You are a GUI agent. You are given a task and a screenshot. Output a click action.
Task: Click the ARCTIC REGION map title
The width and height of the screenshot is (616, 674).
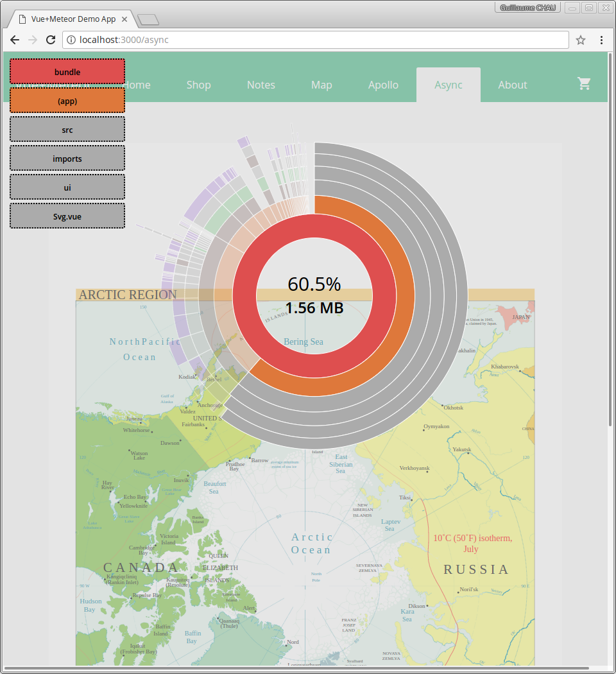[128, 295]
